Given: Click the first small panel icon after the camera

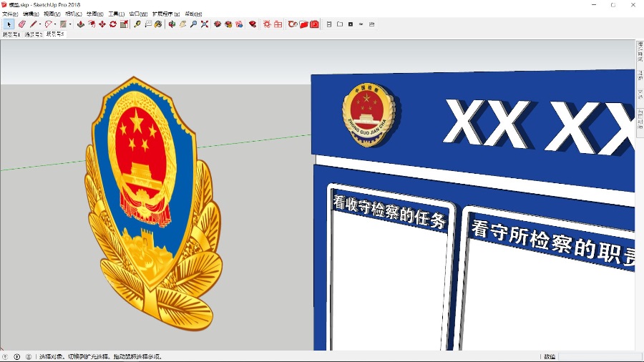Looking at the screenshot, I should 329,24.
